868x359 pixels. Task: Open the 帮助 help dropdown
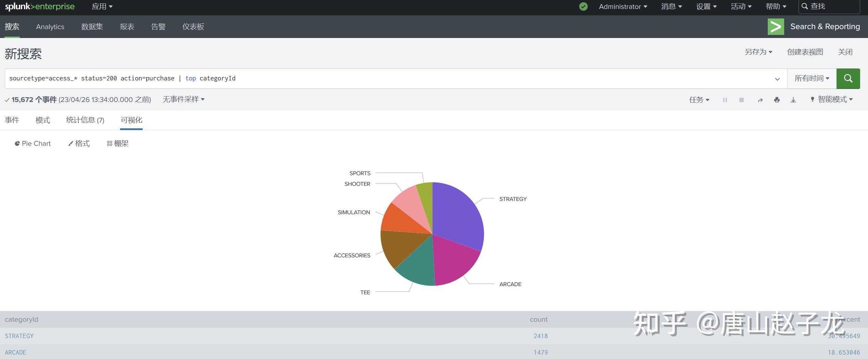pyautogui.click(x=776, y=7)
